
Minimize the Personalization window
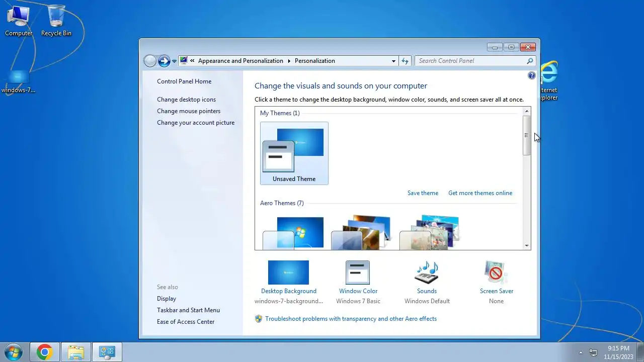tap(495, 47)
